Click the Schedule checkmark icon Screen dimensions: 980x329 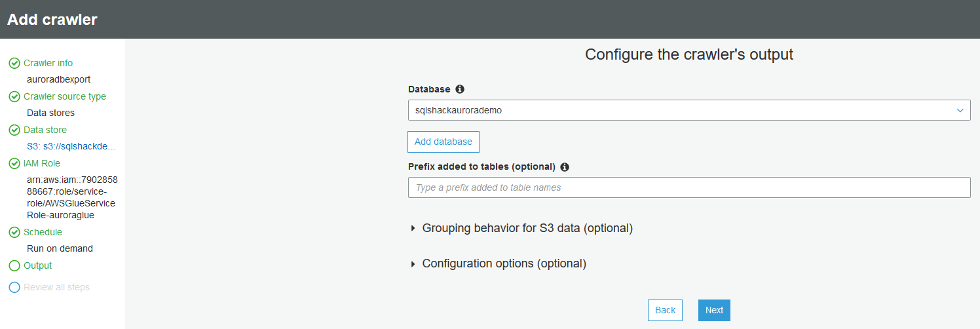(x=14, y=233)
